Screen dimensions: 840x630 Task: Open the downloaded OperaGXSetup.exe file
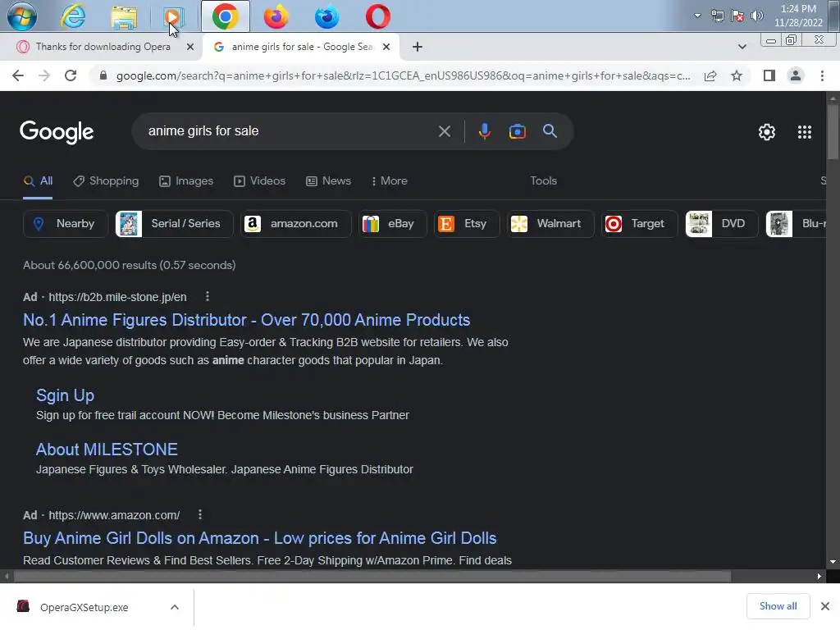point(84,607)
